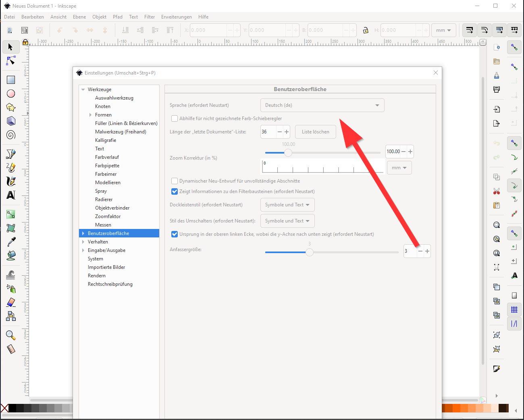Screen dimensions: 524x420
Task: Increase the letzte Dokumente list length
Action: coord(287,132)
